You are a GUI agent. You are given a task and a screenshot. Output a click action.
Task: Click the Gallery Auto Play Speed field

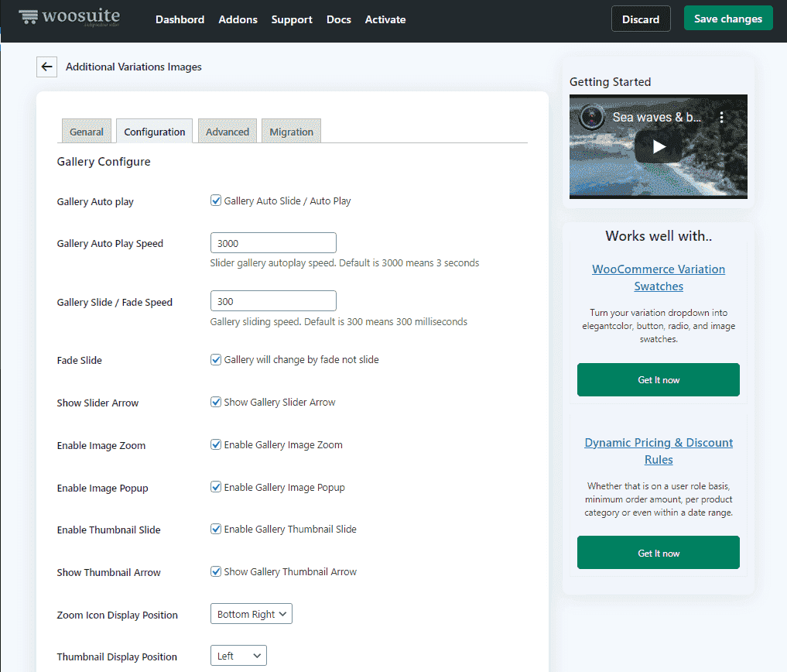pyautogui.click(x=273, y=243)
